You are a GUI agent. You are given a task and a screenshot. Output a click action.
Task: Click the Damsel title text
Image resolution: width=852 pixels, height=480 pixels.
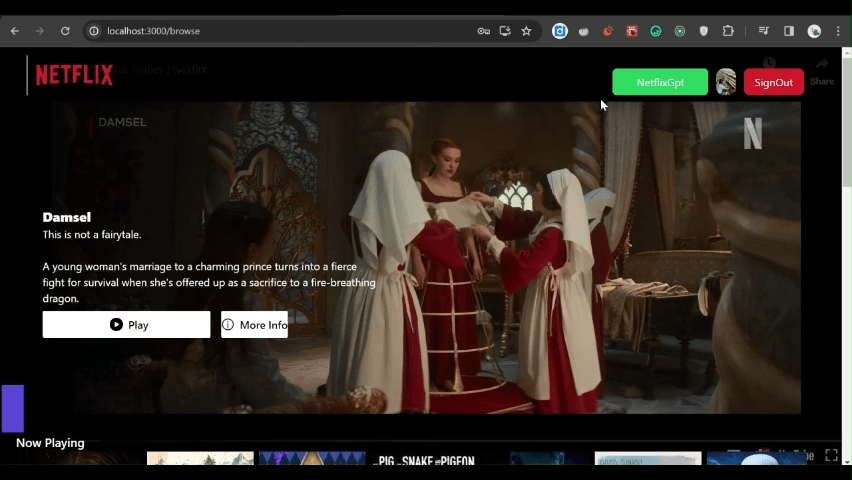pos(67,217)
